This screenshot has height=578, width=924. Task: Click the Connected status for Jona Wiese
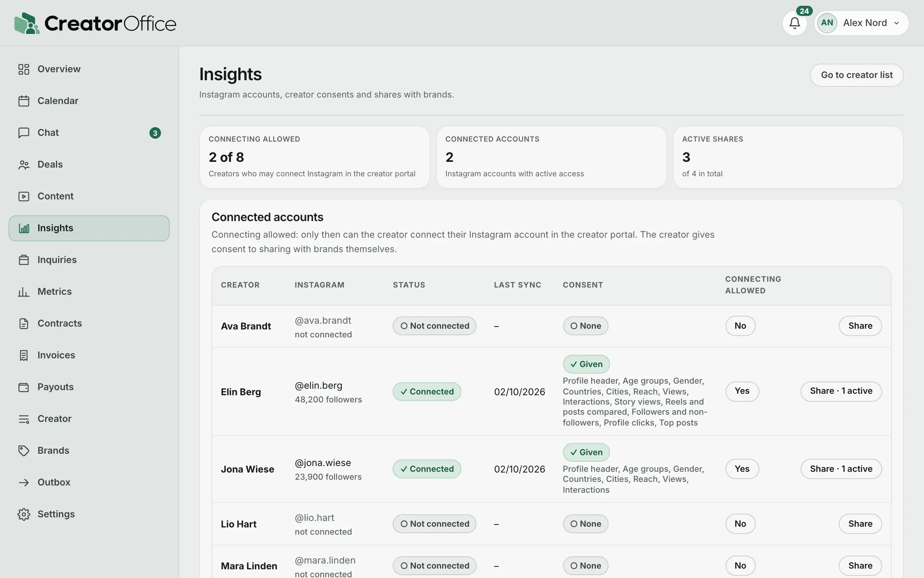point(427,469)
